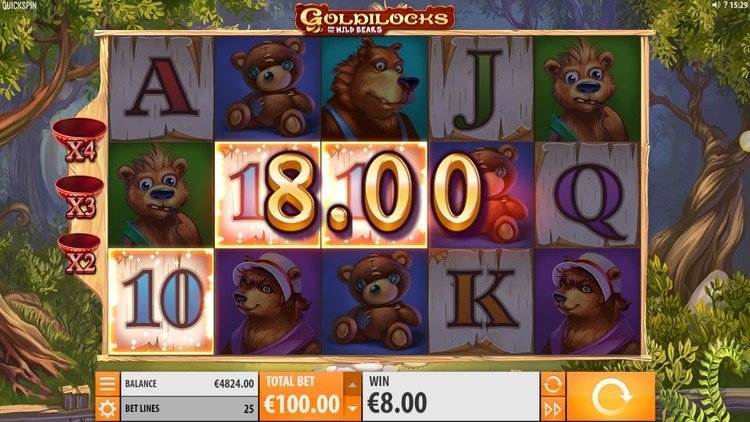This screenshot has height=422, width=750.
Task: Select the Total Bet €100.00 field
Action: coord(302,397)
